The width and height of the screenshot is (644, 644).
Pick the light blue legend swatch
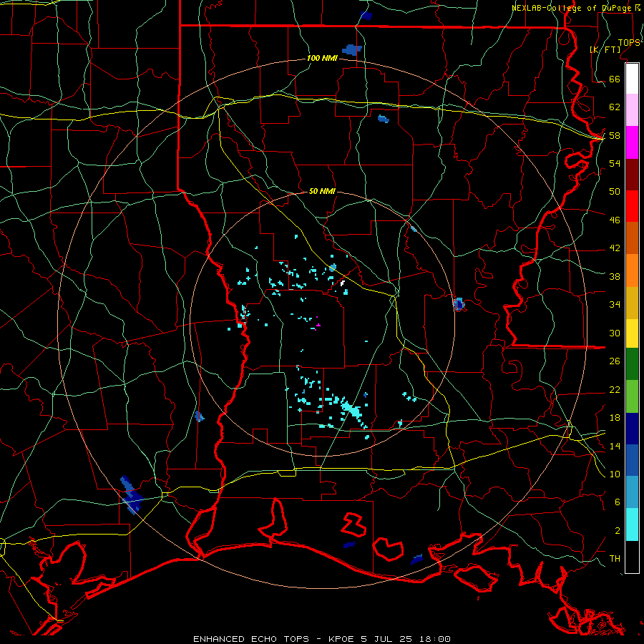coord(632,492)
